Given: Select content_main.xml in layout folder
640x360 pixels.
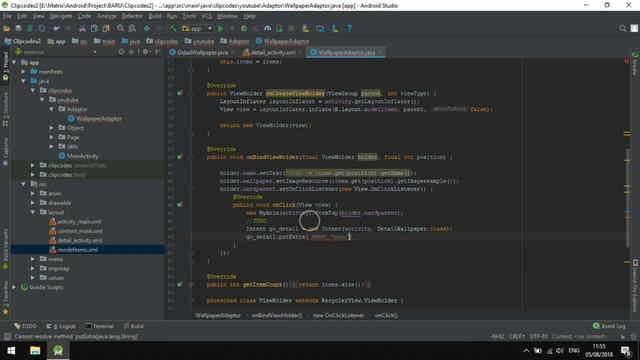Looking at the screenshot, I should pos(75,231).
